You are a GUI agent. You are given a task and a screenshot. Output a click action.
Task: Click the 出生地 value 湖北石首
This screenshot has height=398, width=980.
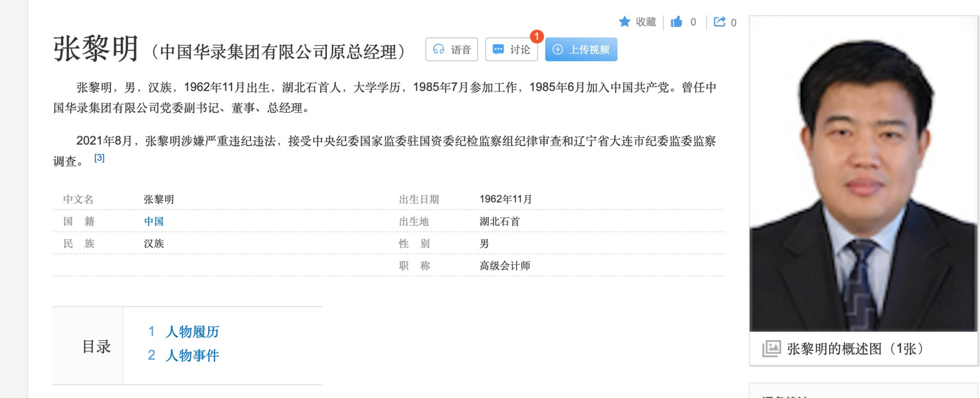[x=499, y=222]
